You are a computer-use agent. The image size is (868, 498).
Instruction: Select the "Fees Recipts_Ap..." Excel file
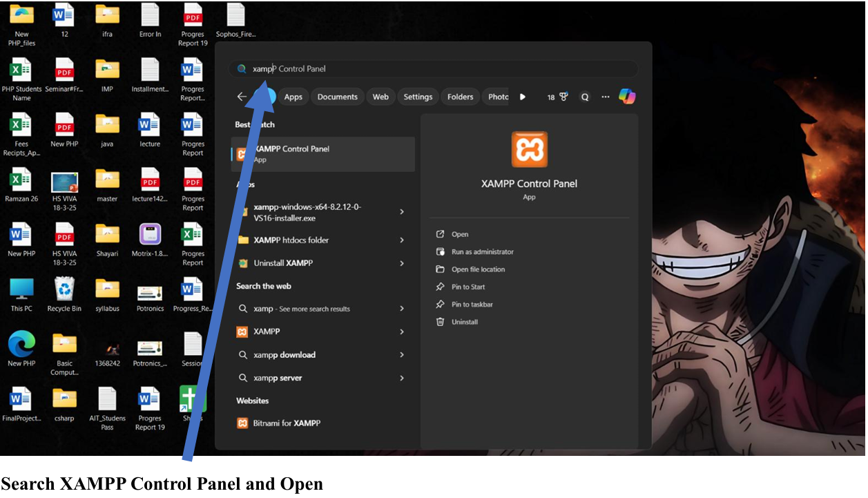pos(21,134)
